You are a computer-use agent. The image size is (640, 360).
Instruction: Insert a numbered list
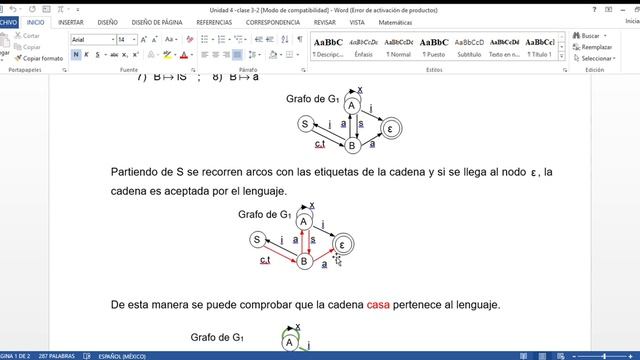(x=222, y=39)
